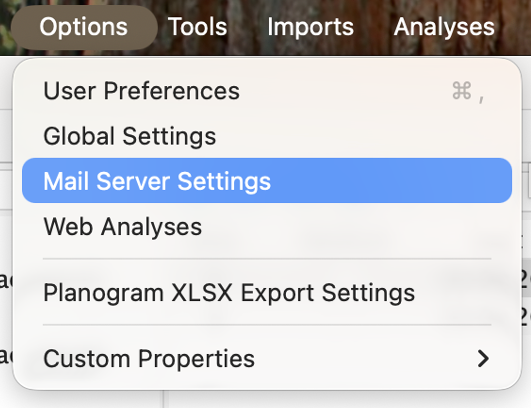Expand the Custom Properties submenu
The height and width of the screenshot is (408, 532).
pyautogui.click(x=267, y=358)
